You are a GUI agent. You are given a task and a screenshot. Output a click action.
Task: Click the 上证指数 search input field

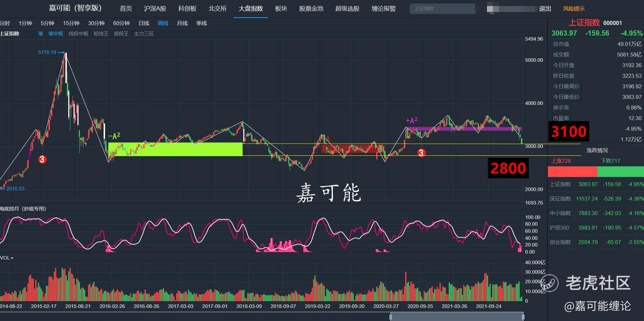(x=442, y=8)
